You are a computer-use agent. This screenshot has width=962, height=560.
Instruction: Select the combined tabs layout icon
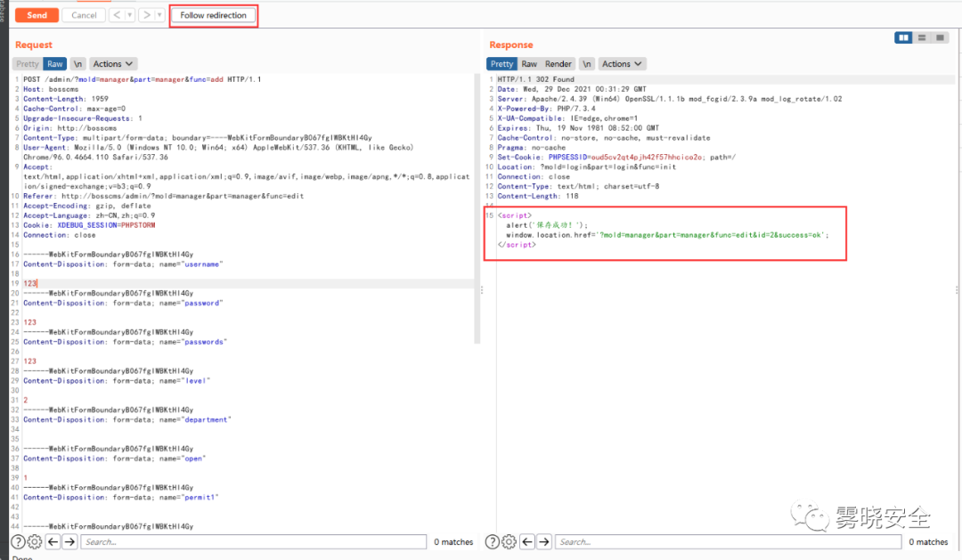pyautogui.click(x=940, y=38)
